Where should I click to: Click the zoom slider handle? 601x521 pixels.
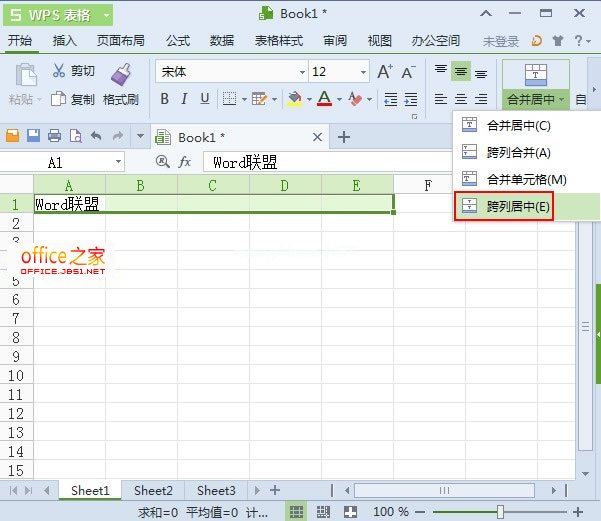500,512
